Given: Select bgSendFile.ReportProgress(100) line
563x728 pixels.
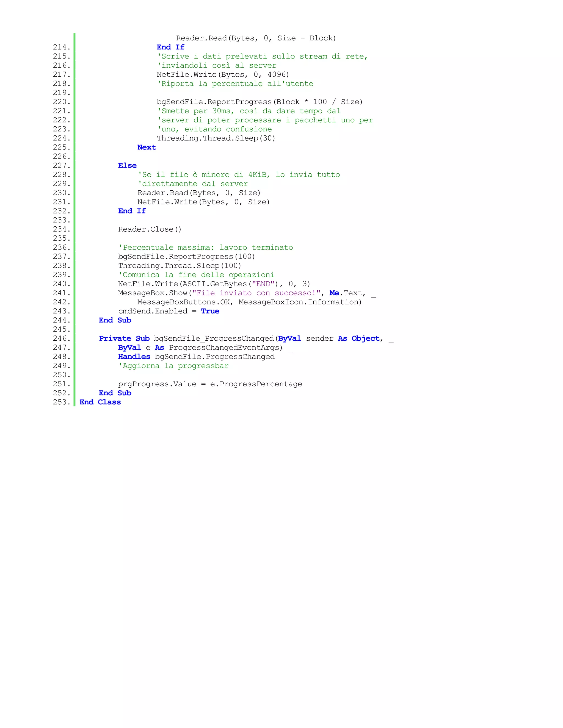Looking at the screenshot, I should pyautogui.click(x=186, y=257).
